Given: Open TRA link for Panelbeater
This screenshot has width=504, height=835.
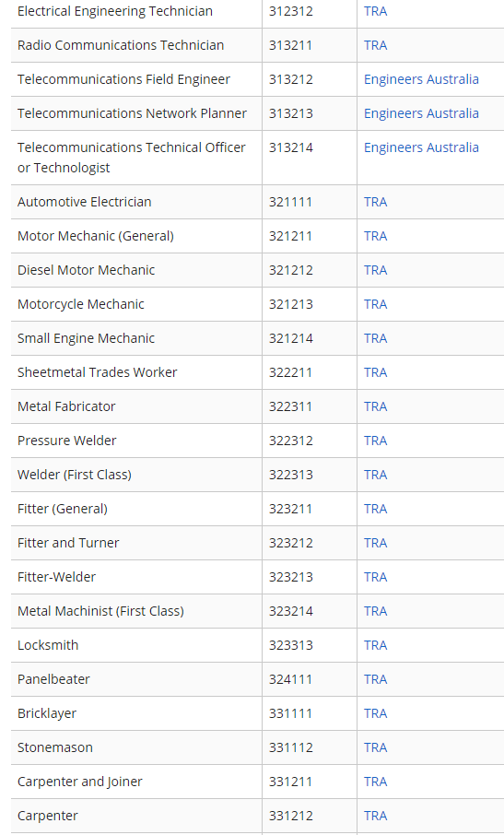Looking at the screenshot, I should (375, 679).
